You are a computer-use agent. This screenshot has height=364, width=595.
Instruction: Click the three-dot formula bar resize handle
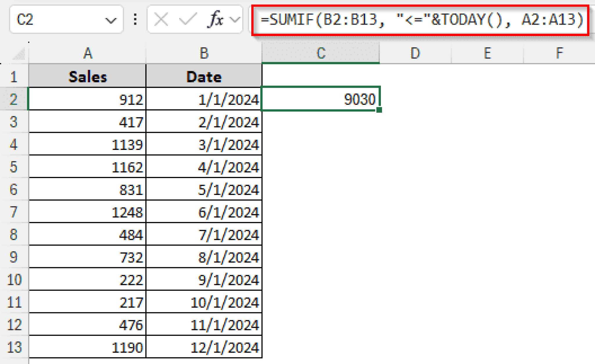135,20
